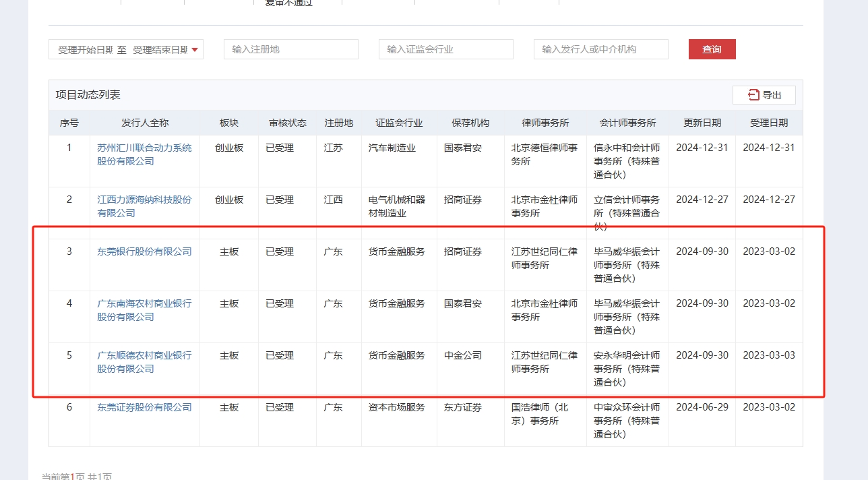Click the red 查询 search button
This screenshot has height=480, width=868.
[712, 49]
